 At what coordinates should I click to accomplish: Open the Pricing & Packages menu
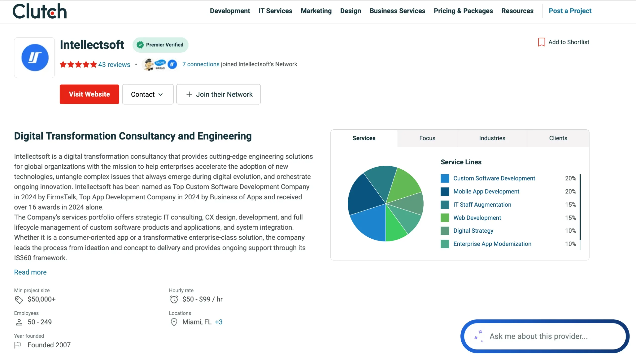(x=463, y=11)
